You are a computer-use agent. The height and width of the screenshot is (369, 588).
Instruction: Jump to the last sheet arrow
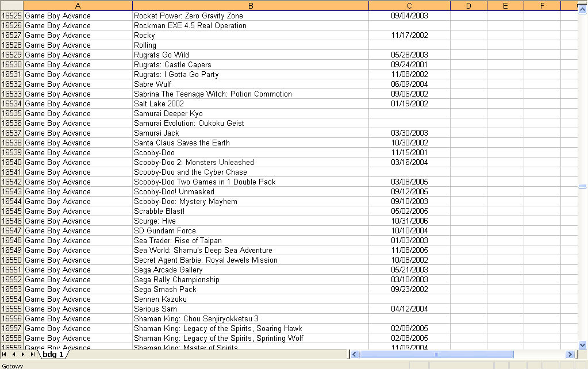(32, 355)
